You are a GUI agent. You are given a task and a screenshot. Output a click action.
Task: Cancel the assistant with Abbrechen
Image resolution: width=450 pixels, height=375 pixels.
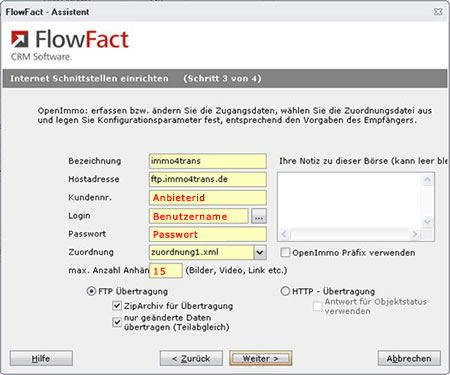tap(409, 358)
